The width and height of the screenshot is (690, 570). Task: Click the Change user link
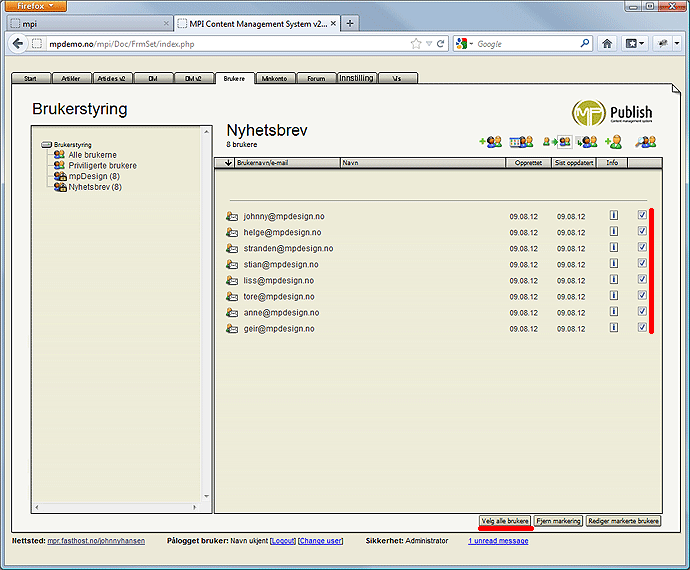320,541
